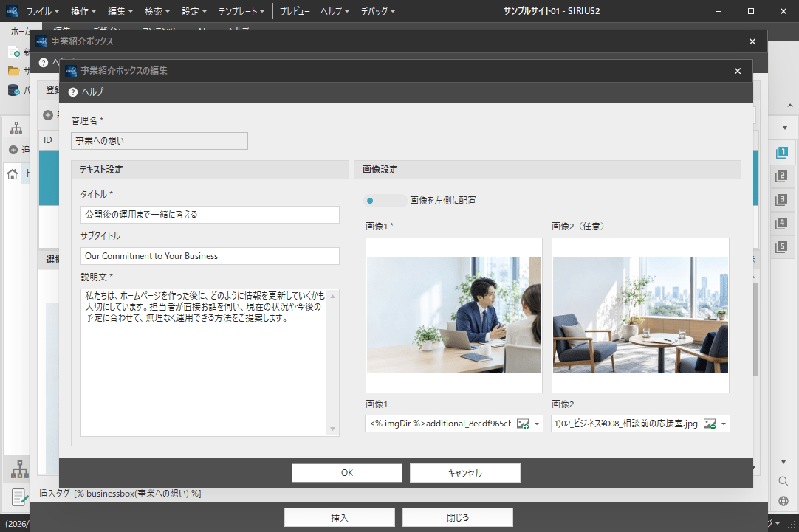Click 説明文 scrollbar down arrow
This screenshot has width=799, height=532.
pos(333,429)
